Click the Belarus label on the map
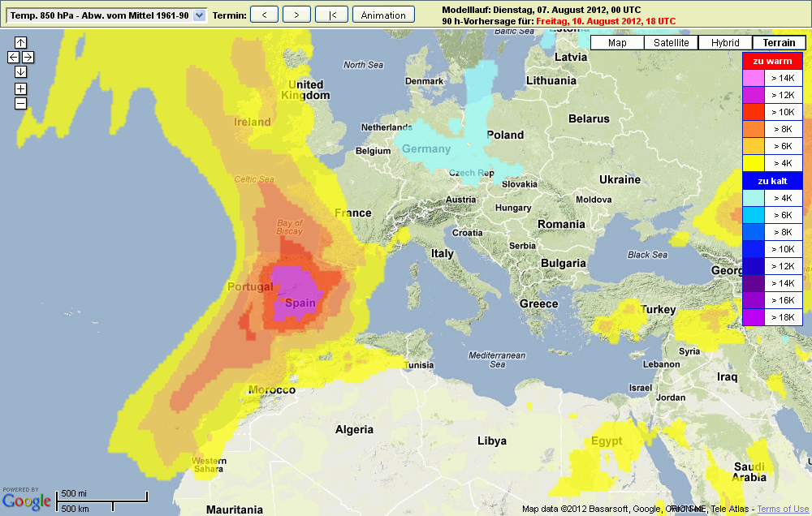Viewport: 812px width, 516px height. click(x=589, y=119)
